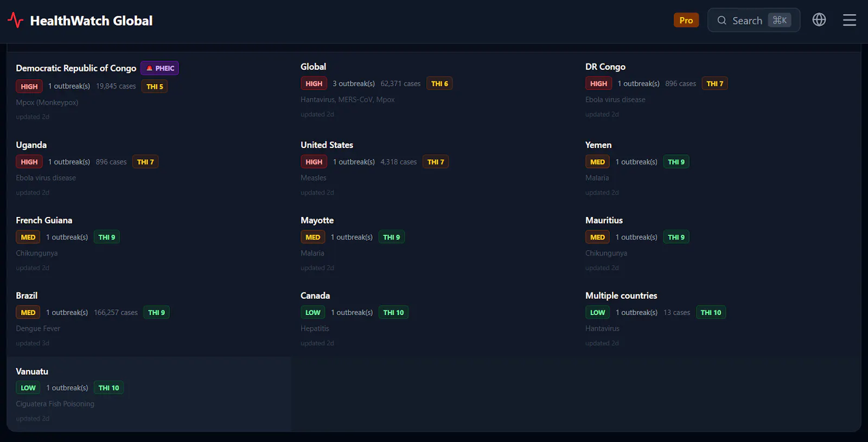This screenshot has width=868, height=442.
Task: Click the 62,371 cases text
Action: click(400, 84)
